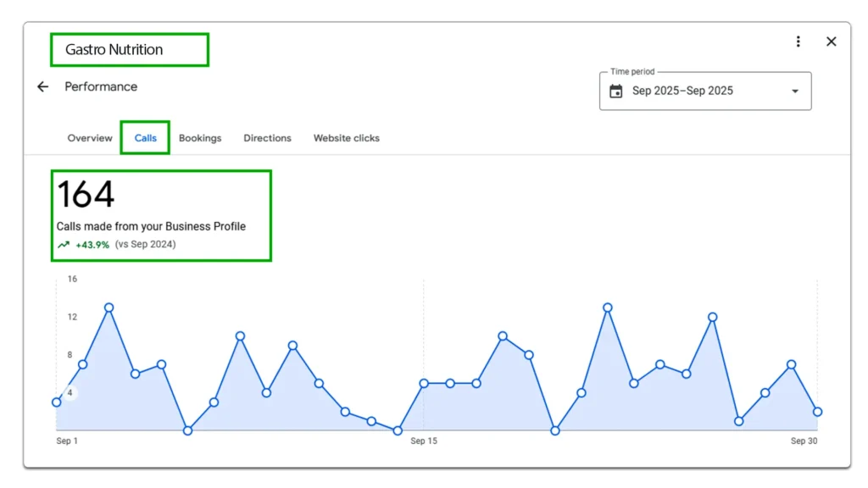Click the 164 total calls number

point(86,195)
